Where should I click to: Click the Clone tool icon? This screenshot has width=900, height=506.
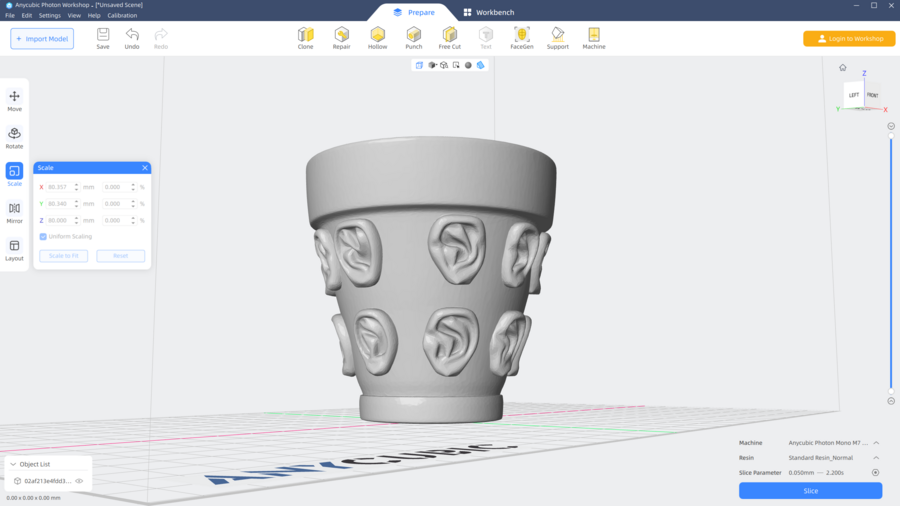[305, 38]
